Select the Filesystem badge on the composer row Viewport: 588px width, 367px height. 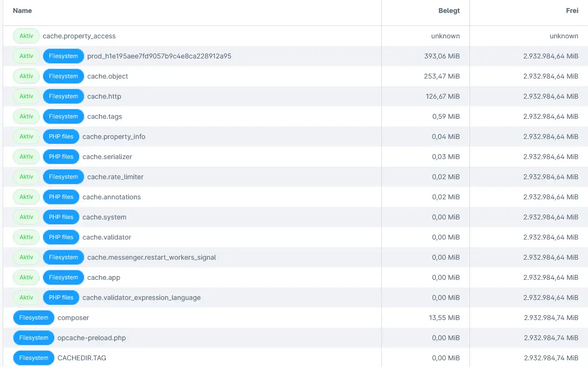point(34,318)
